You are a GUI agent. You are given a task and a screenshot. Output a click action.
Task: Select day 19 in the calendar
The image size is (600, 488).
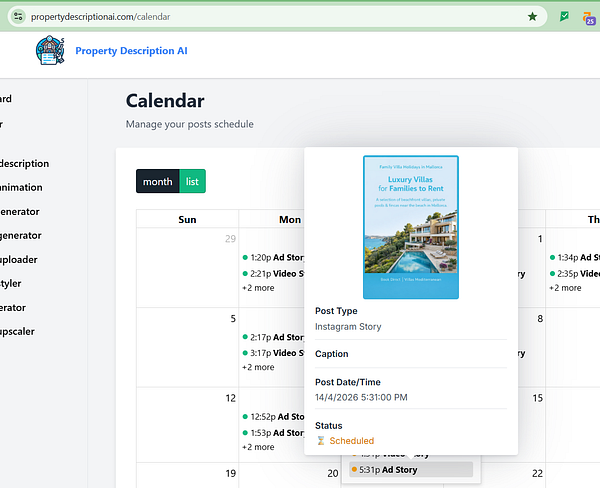[x=231, y=473]
